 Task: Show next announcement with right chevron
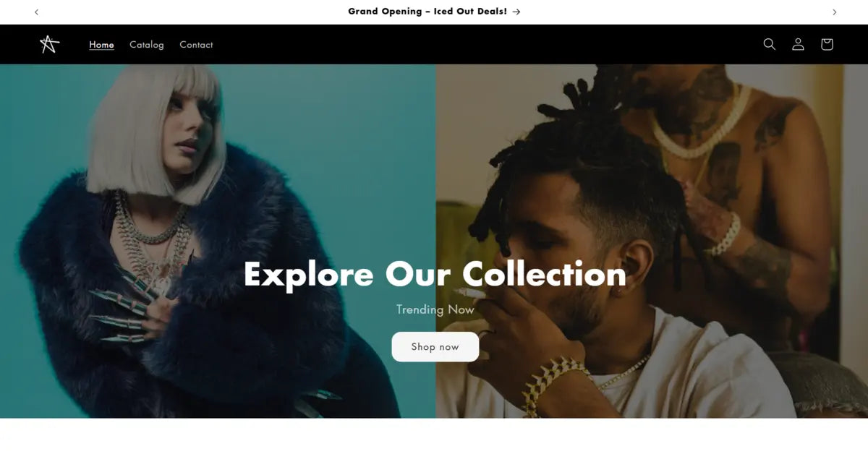coord(834,12)
